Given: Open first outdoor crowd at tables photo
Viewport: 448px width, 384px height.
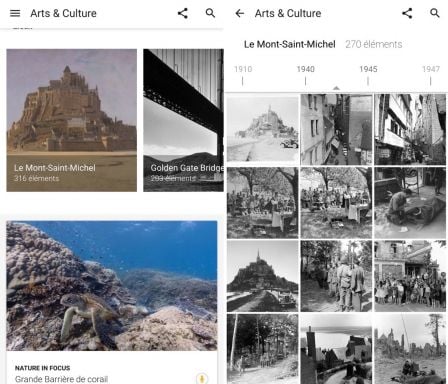Looking at the screenshot, I should click(263, 203).
